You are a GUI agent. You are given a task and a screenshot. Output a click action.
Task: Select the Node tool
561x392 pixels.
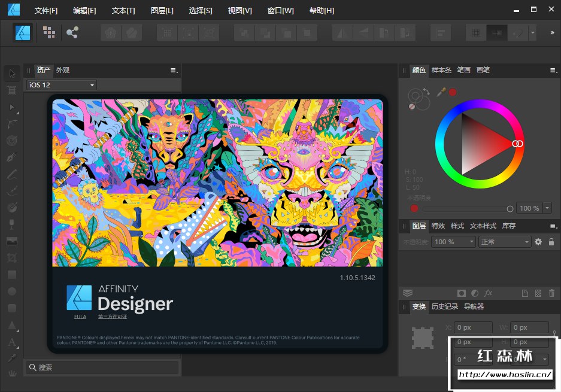(x=12, y=107)
